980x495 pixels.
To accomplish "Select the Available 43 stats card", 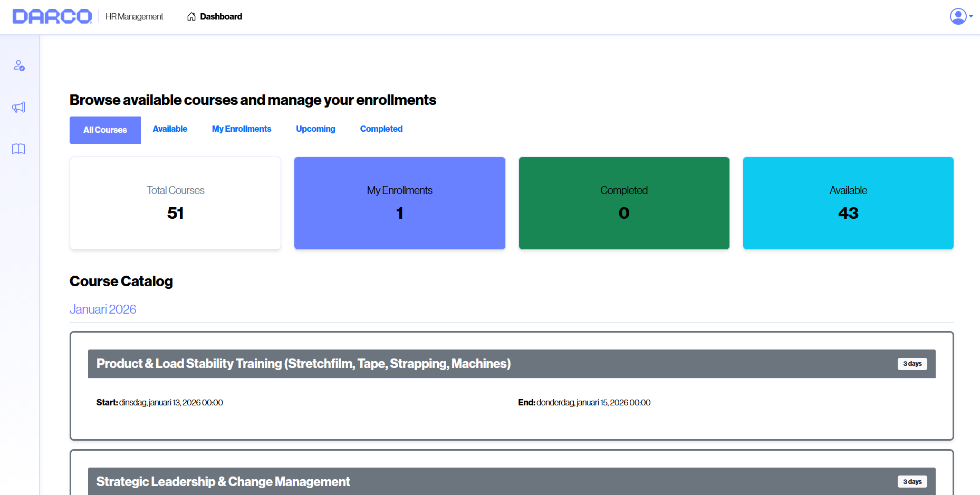I will 848,203.
